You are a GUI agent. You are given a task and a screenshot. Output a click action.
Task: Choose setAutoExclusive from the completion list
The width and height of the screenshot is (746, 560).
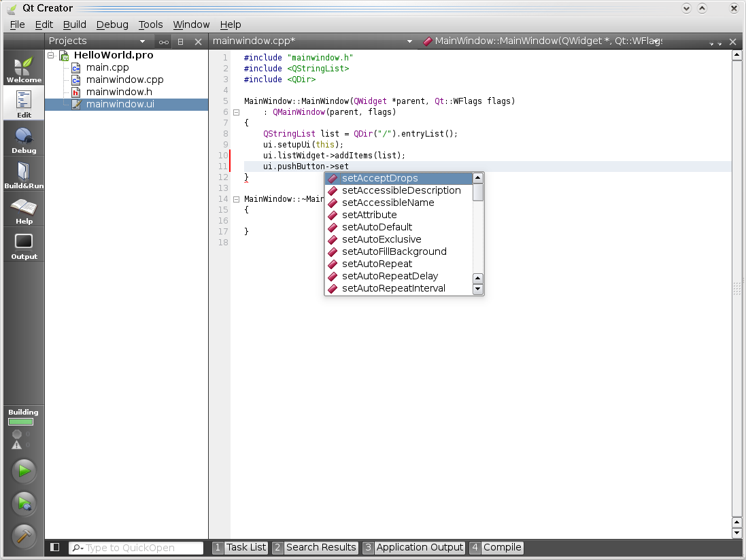[399, 240]
